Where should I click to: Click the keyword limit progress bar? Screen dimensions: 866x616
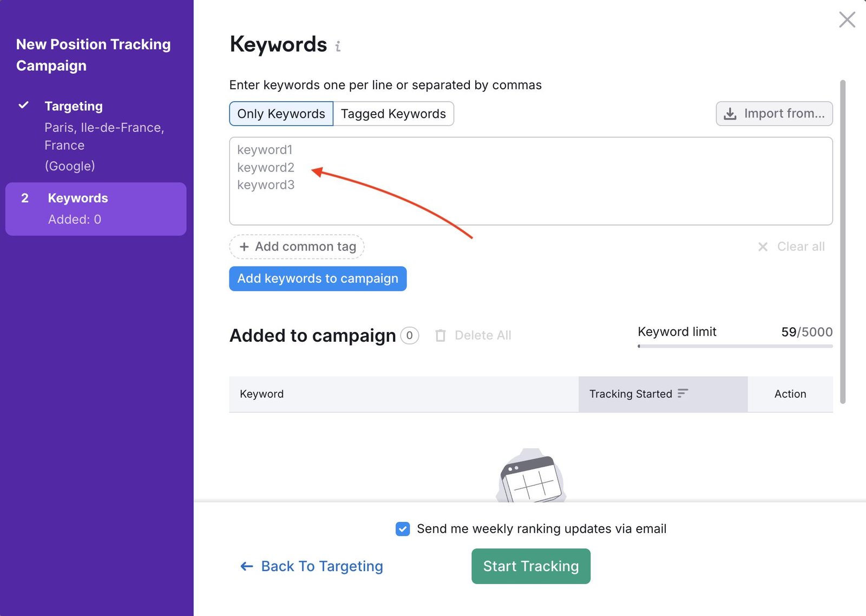[735, 346]
